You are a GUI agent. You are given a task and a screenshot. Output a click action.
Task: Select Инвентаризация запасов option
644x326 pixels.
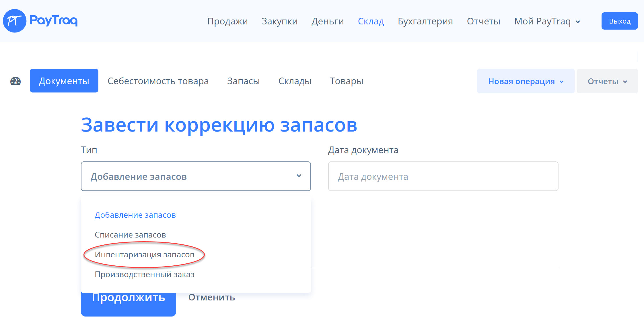[x=144, y=254]
